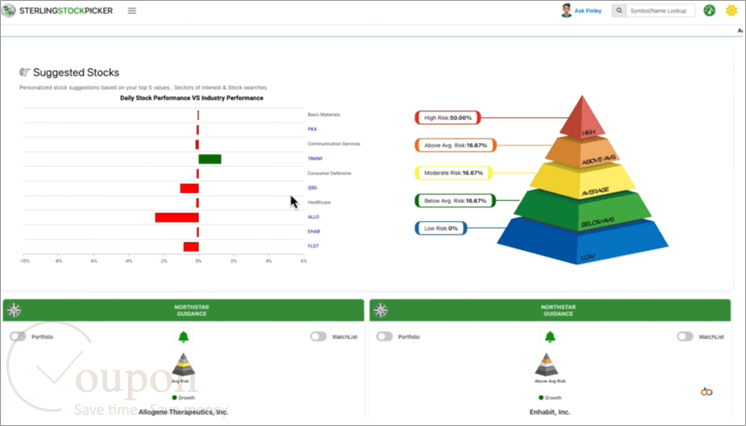This screenshot has height=426, width=746.
Task: Click the alert bell on Allogene card
Action: pyautogui.click(x=183, y=337)
